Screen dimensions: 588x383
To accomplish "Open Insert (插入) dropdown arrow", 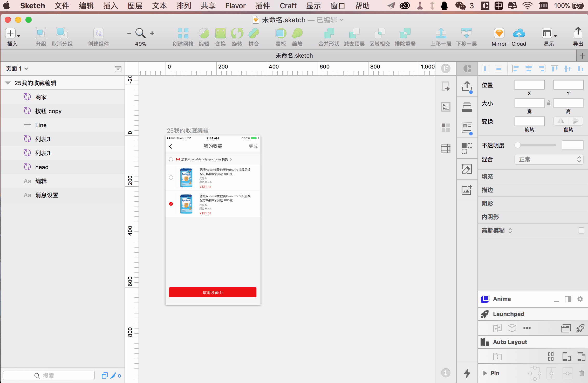I will pyautogui.click(x=19, y=36).
